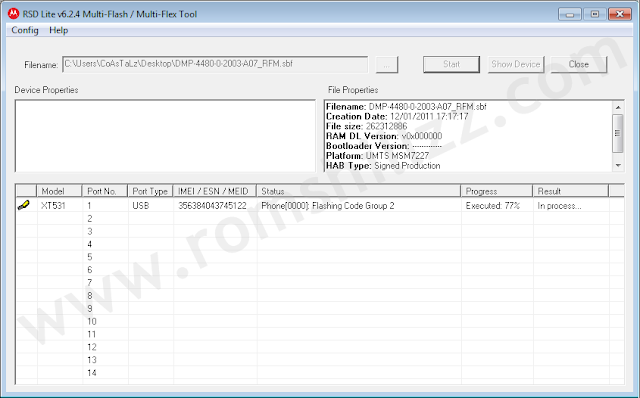
Task: Select port number 9 row
Action: pos(320,308)
